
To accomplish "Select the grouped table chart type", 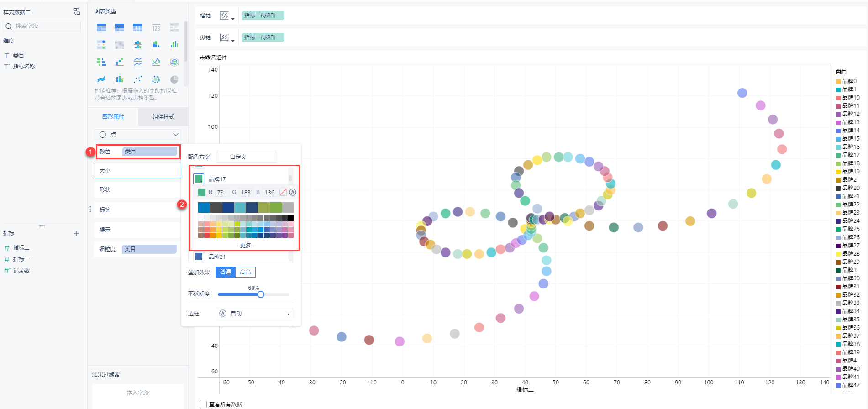I will (x=101, y=28).
